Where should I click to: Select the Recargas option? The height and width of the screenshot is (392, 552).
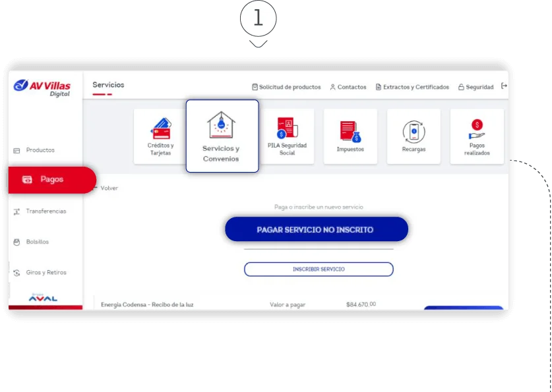click(x=414, y=135)
